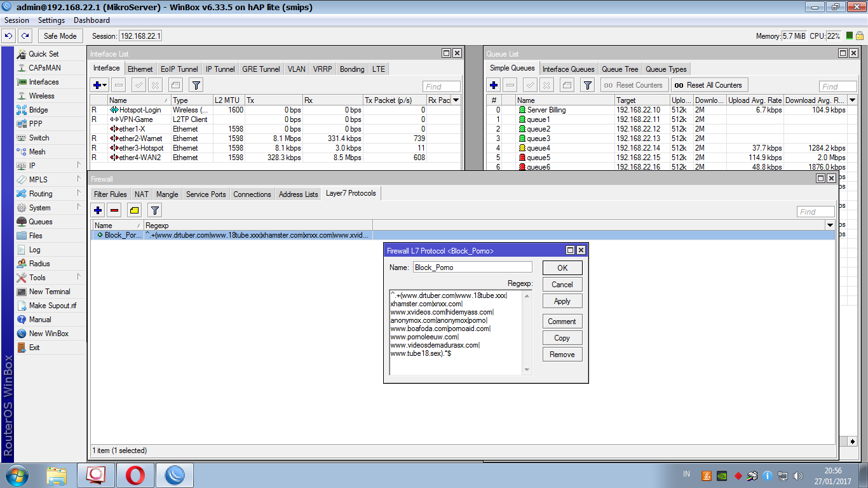Open Settings menu
Screen dimensions: 868x488
pos(51,20)
